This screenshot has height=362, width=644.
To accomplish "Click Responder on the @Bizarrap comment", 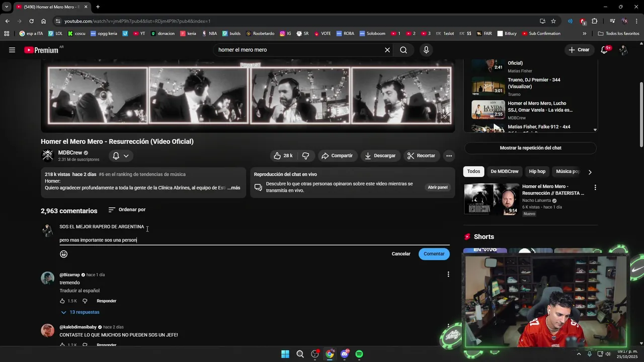I will (x=107, y=301).
